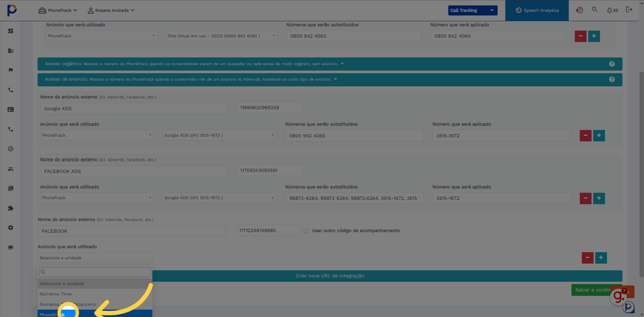Viewport: 644px width, 317px height.
Task: Click Criar nova URL de integração
Action: [330, 276]
